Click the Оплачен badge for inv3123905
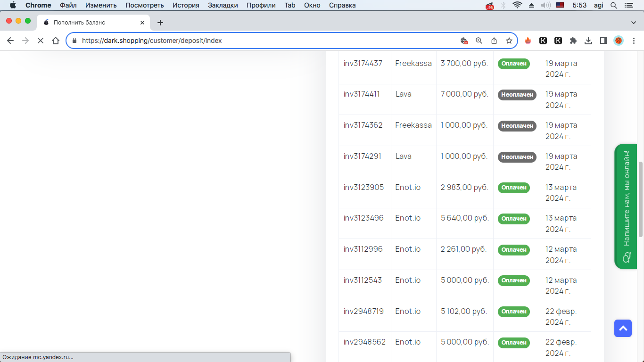Viewport: 644px width, 362px height. [x=514, y=188]
